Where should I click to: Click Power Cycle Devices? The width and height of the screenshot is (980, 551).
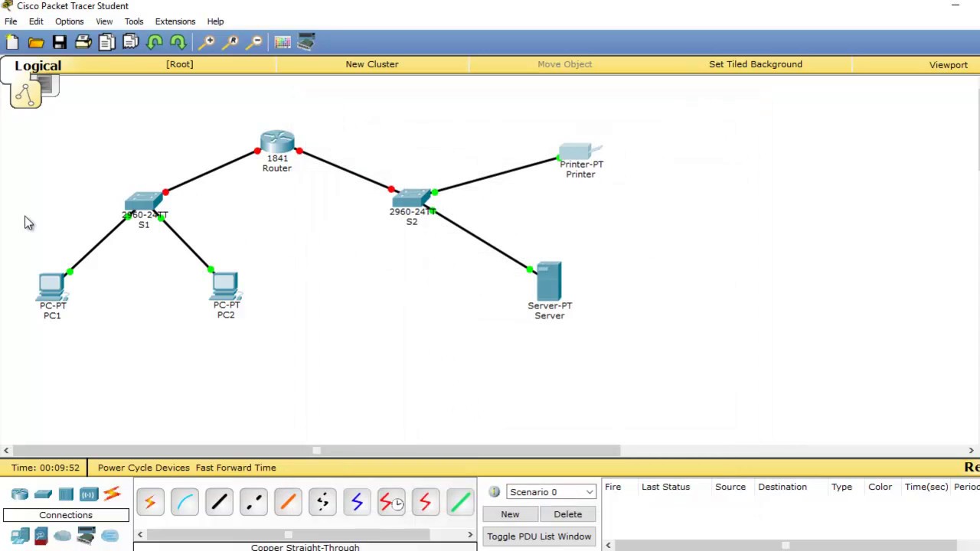pyautogui.click(x=144, y=468)
